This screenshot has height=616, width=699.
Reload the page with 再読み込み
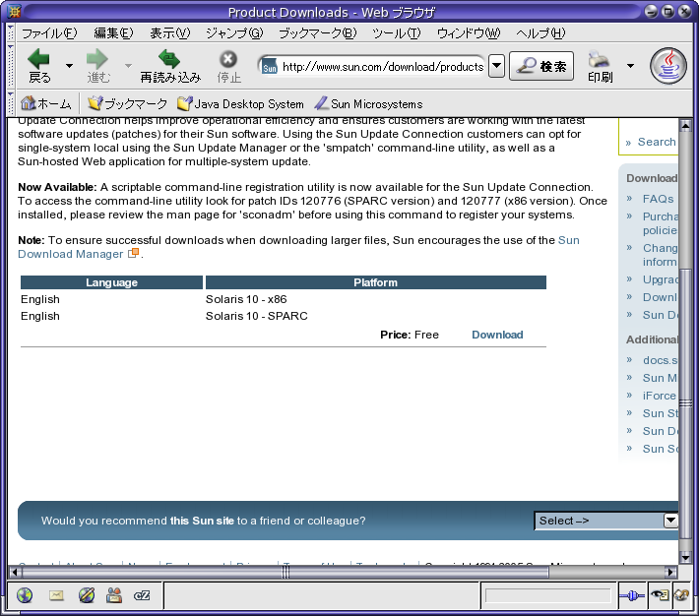click(x=170, y=66)
